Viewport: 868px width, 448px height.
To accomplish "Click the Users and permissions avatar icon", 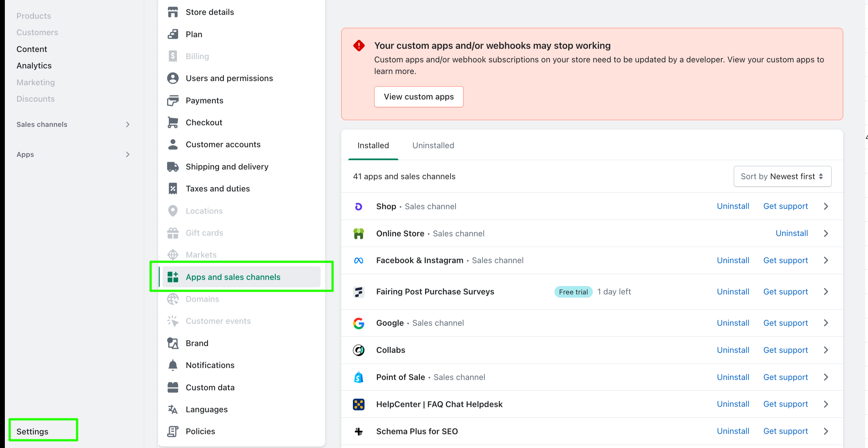I will click(173, 78).
